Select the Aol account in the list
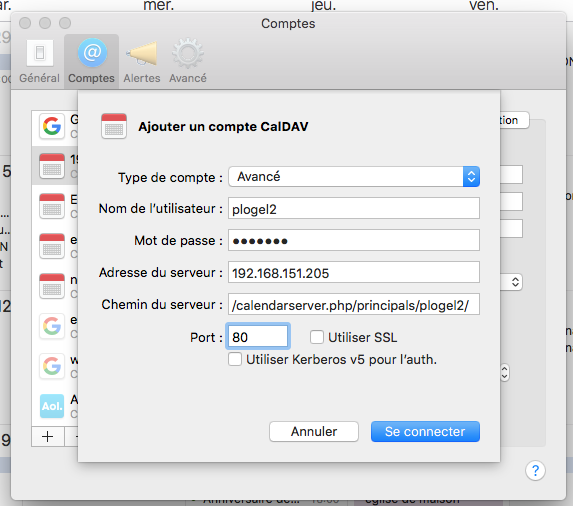This screenshot has width=573, height=506. click(55, 406)
